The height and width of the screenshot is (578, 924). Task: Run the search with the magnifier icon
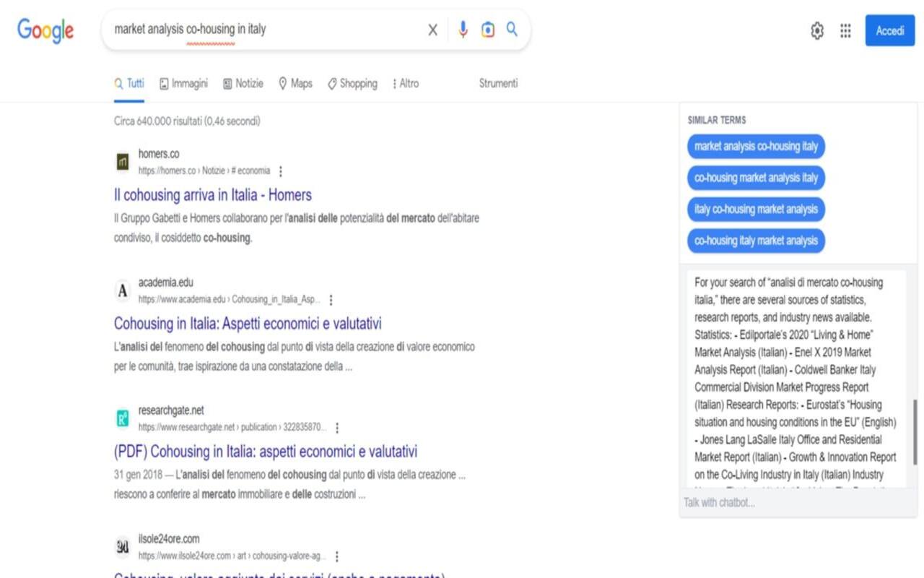(x=512, y=30)
